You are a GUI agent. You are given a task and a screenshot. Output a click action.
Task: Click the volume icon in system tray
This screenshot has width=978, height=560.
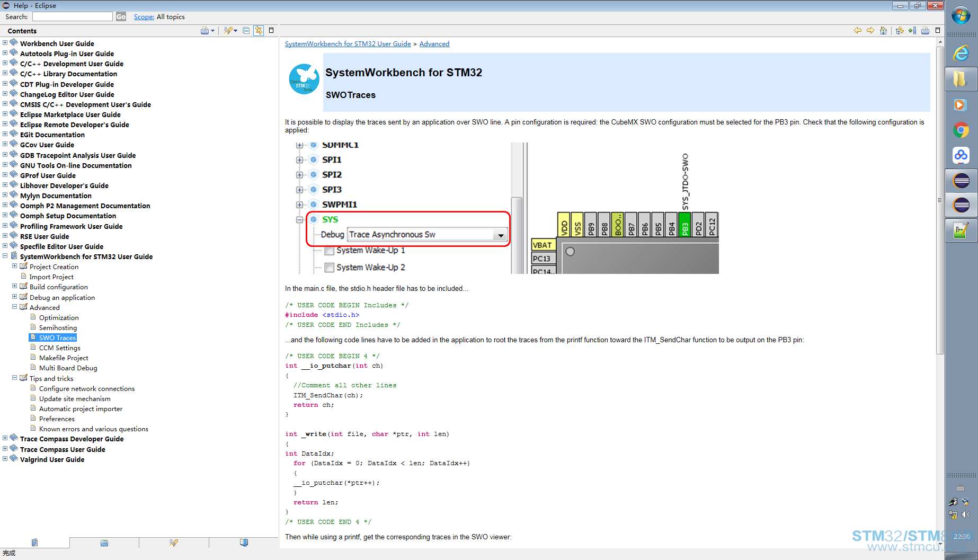pos(966,514)
